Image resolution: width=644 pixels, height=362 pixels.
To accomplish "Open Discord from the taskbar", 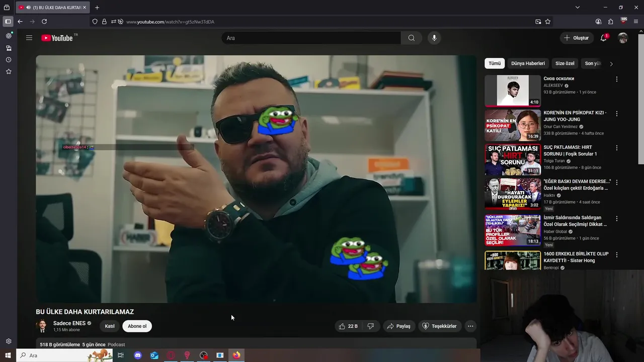I will tap(138, 355).
